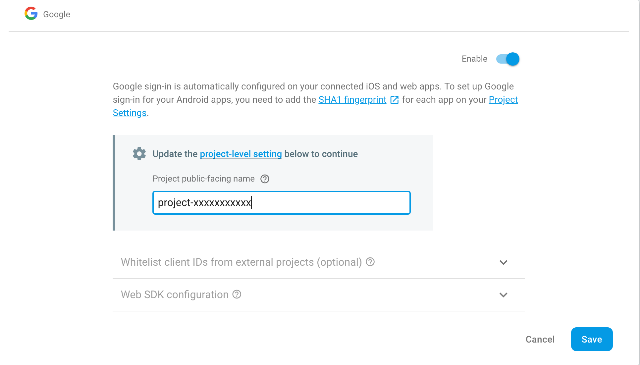Follow the project-level setting link
The height and width of the screenshot is (365, 640).
coord(241,154)
